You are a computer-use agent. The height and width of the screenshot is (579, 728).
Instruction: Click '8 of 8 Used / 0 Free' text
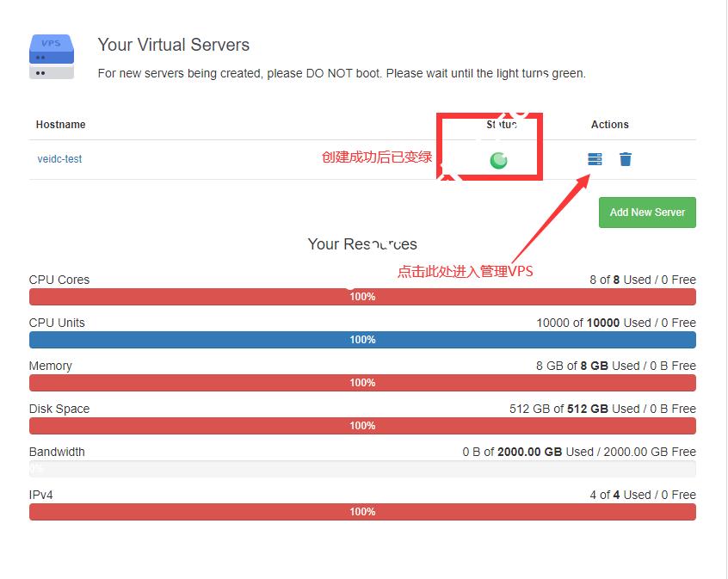coord(643,280)
